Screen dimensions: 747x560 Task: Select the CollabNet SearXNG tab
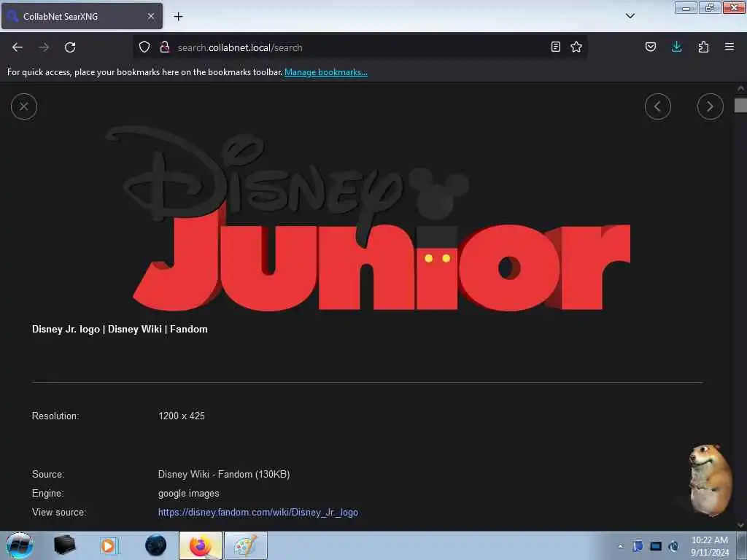point(82,16)
